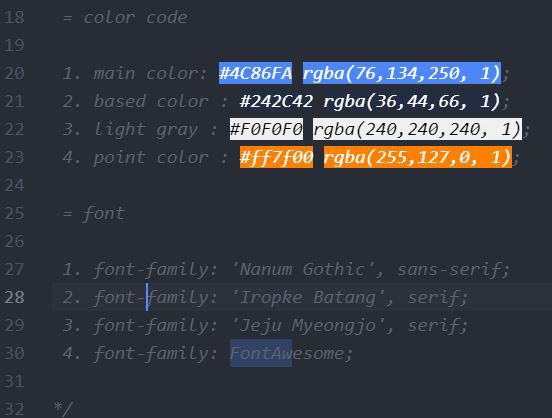Click line number 23 in the gutter
The height and width of the screenshot is (418, 552).
pyautogui.click(x=14, y=157)
